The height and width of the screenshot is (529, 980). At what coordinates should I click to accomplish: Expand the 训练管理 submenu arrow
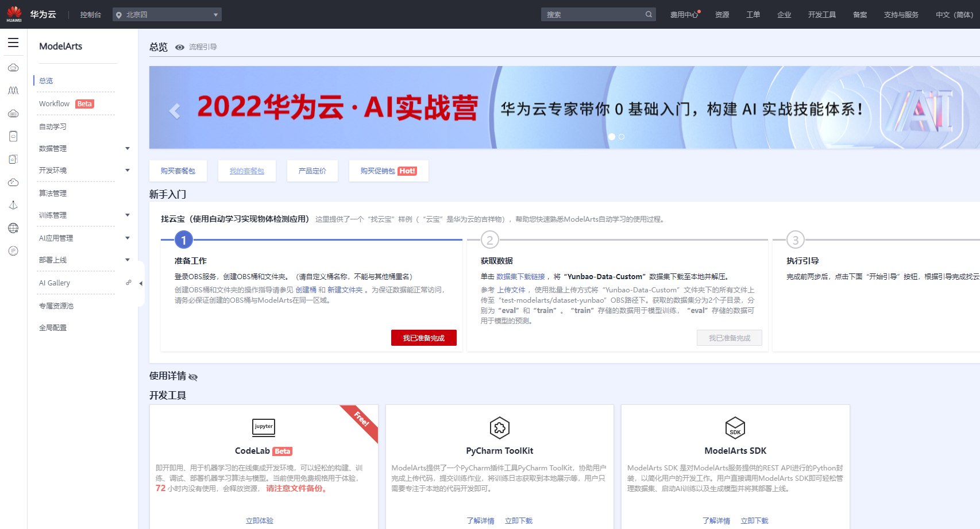pos(128,215)
